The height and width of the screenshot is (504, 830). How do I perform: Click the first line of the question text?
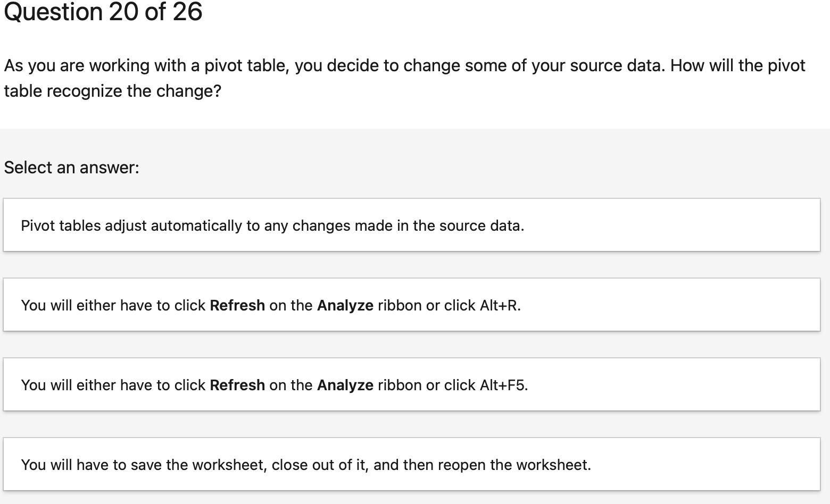coord(404,65)
